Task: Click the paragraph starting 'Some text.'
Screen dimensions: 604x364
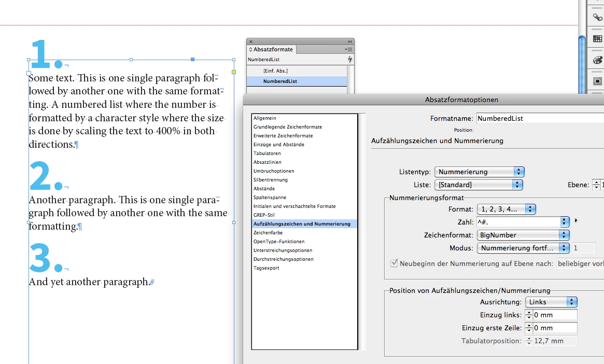Action: (127, 111)
